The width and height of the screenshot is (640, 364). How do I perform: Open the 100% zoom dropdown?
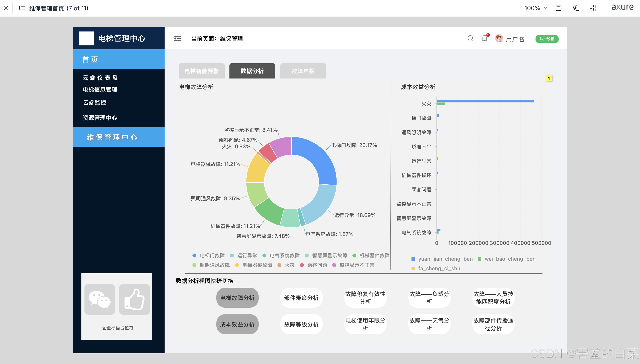coord(536,8)
